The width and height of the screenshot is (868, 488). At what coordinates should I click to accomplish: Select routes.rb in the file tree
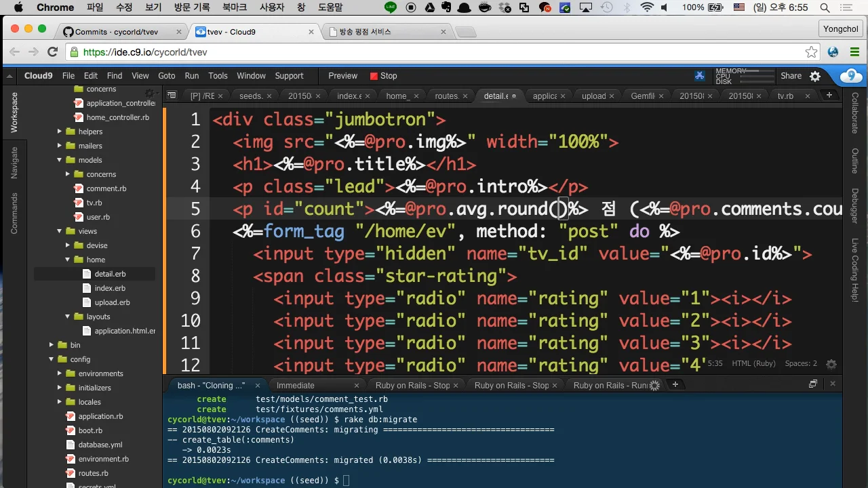click(93, 473)
